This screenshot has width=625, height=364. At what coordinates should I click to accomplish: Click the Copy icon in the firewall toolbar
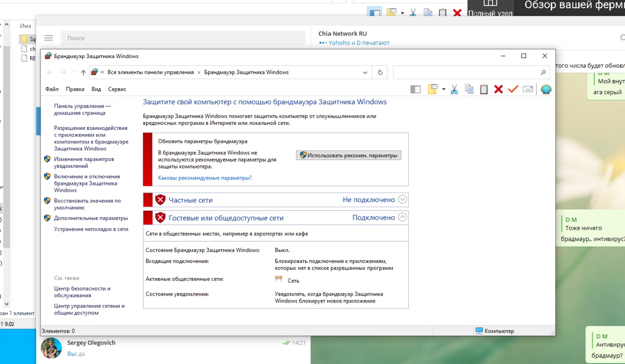pyautogui.click(x=469, y=89)
